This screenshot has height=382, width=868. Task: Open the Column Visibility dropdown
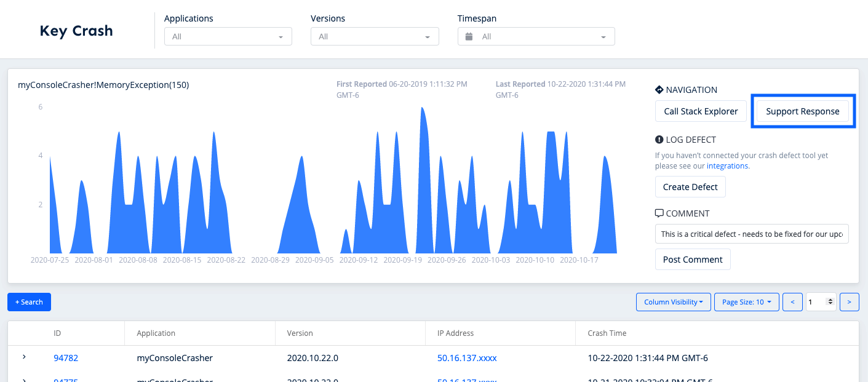(x=674, y=302)
